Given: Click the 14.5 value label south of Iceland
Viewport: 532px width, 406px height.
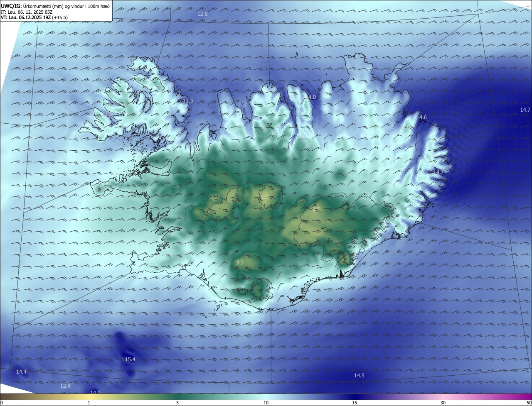Looking at the screenshot, I should [x=359, y=375].
